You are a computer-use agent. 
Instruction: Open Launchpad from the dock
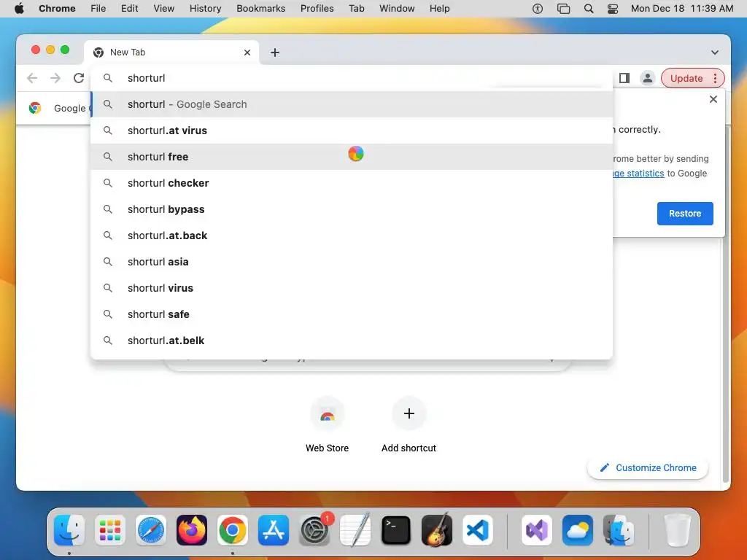(110, 530)
